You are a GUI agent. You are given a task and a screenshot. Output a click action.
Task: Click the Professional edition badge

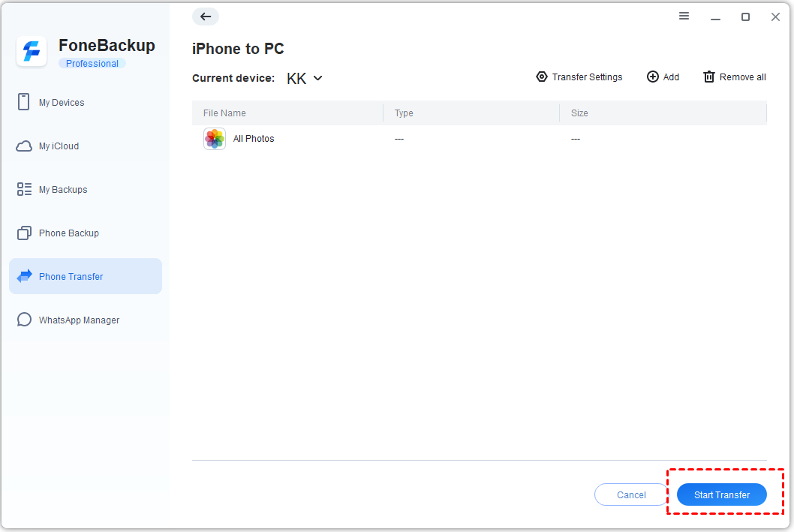92,63
